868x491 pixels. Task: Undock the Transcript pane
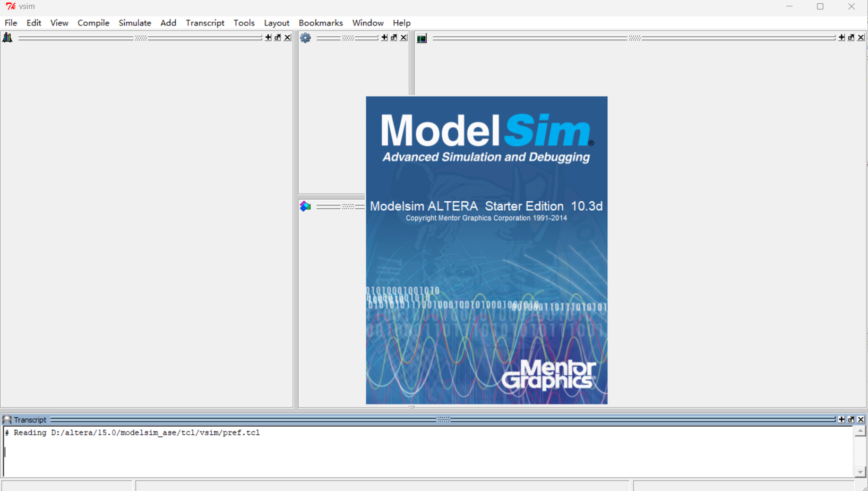point(851,419)
